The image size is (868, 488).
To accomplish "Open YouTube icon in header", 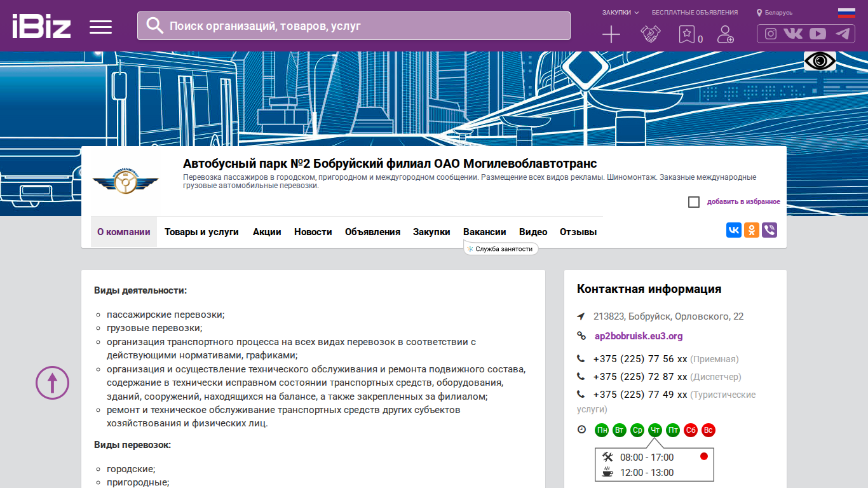I will pos(818,34).
